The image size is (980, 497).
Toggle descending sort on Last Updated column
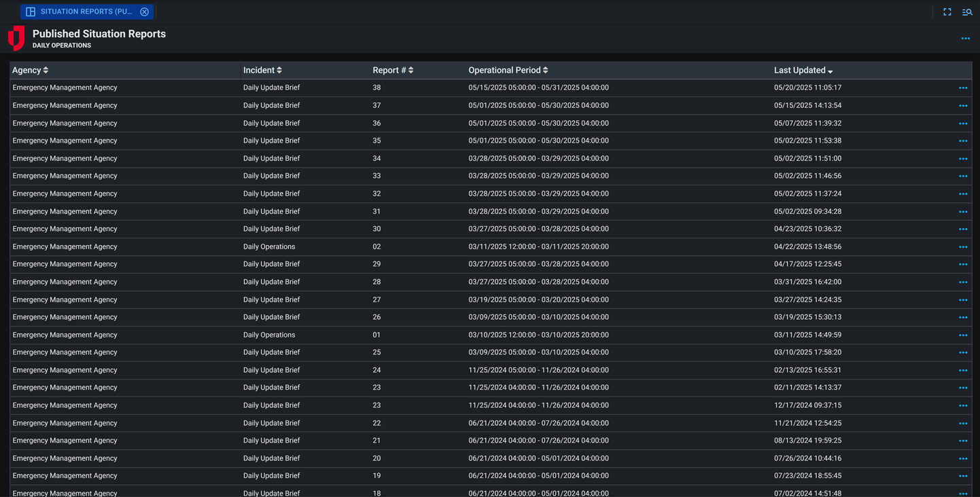coord(830,70)
